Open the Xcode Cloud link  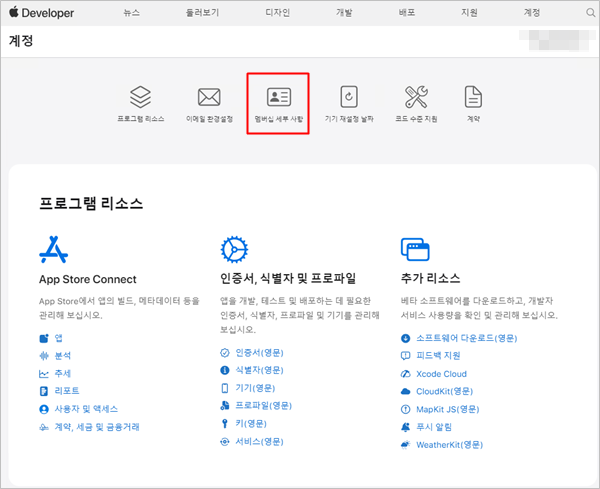pyautogui.click(x=441, y=374)
